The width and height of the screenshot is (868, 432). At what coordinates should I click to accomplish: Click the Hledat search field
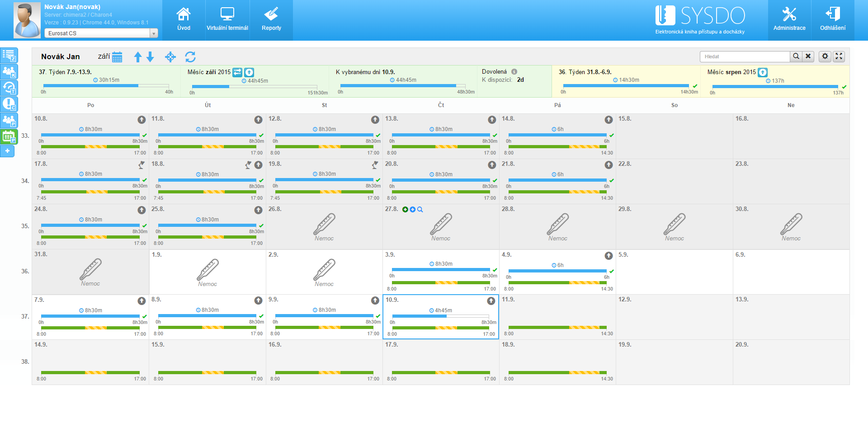coord(745,56)
